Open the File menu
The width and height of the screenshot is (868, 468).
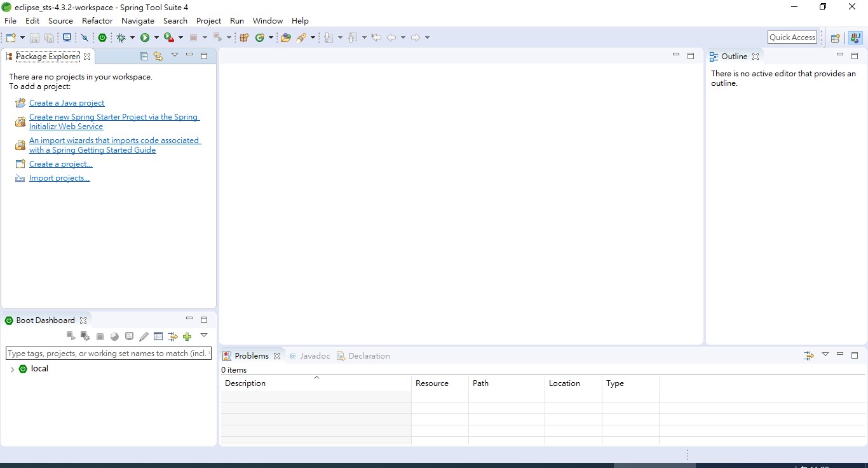10,21
